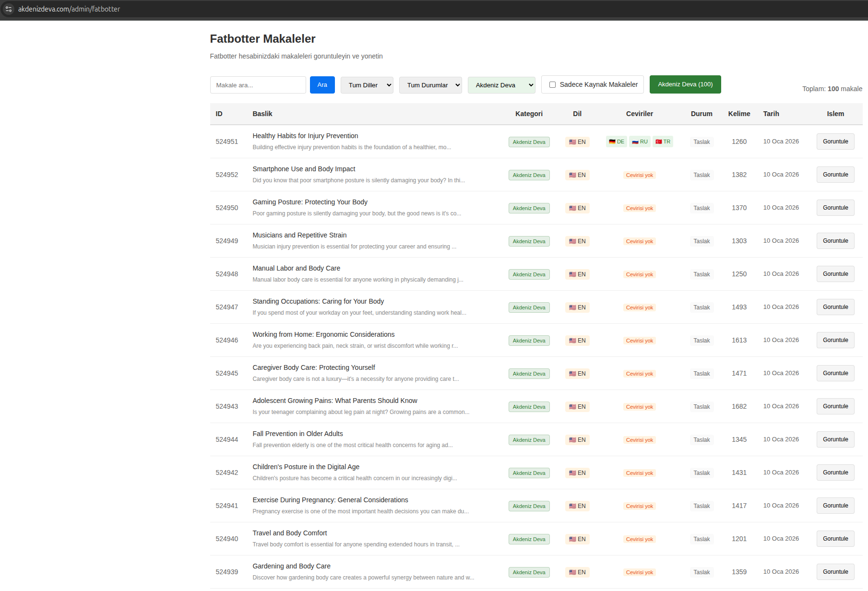Click the Taslak status badge for article 524951

(702, 142)
